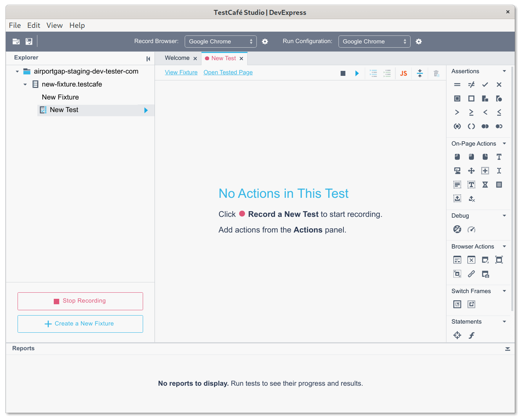Collapse the new-fixture.testcafe tree node
The height and width of the screenshot is (420, 522).
click(x=25, y=85)
